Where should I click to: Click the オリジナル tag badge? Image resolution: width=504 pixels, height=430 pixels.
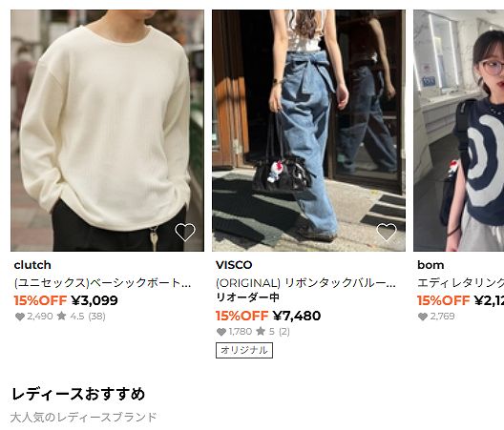[244, 350]
